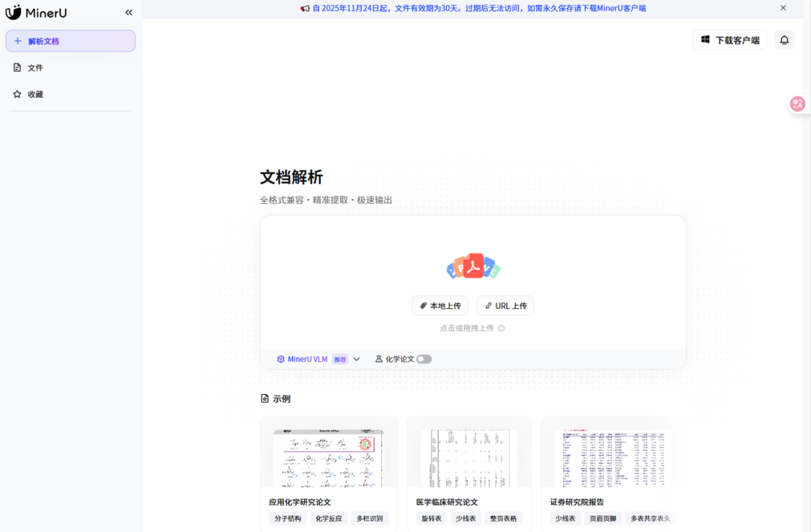Viewport: 811px width, 532px height.
Task: Click the floating translate icon on the right edge
Action: click(x=797, y=104)
